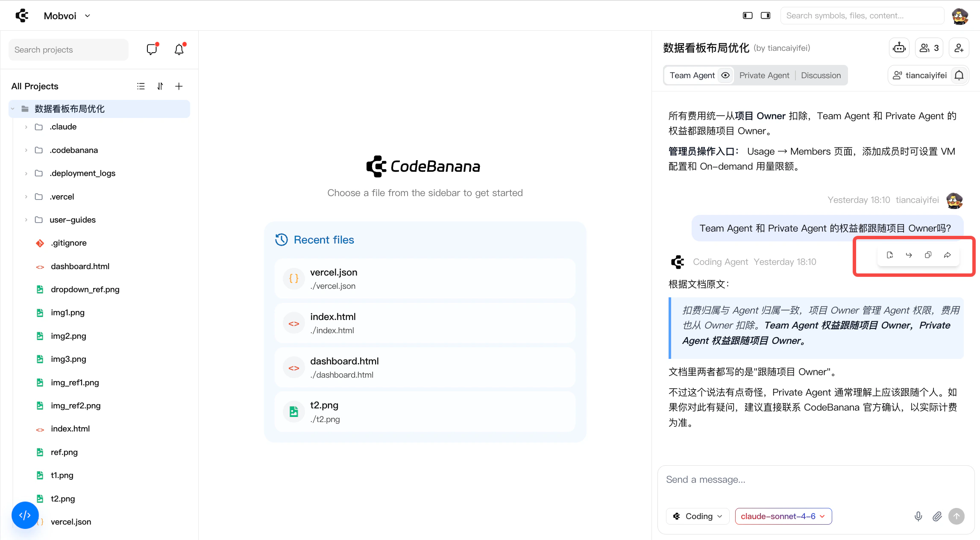The height and width of the screenshot is (540, 980).
Task: Switch to the Discussion tab
Action: (x=821, y=75)
